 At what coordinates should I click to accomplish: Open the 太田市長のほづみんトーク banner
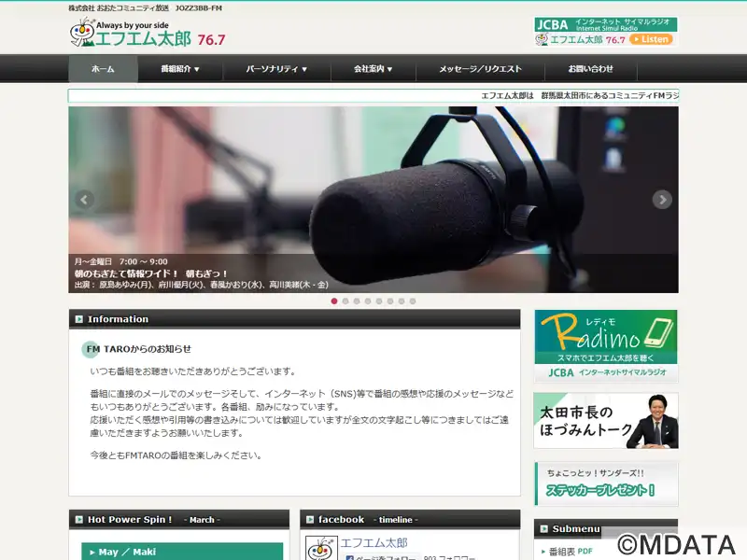point(605,421)
